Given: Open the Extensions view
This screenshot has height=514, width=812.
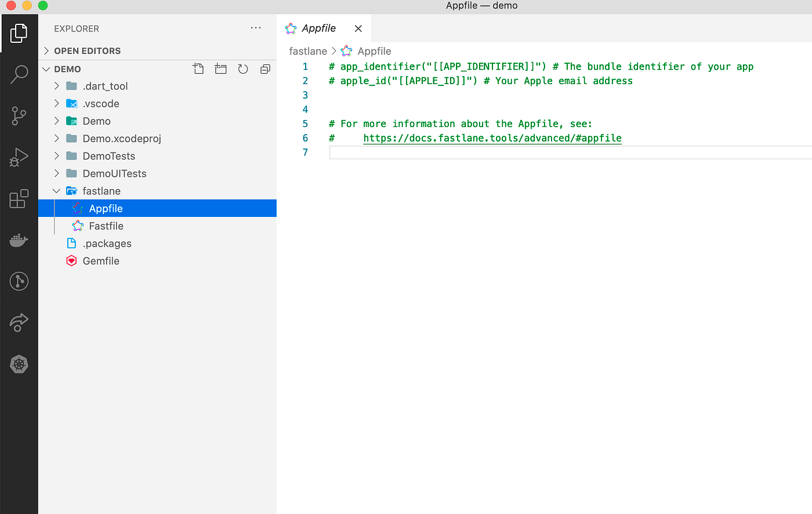Looking at the screenshot, I should coord(19,199).
